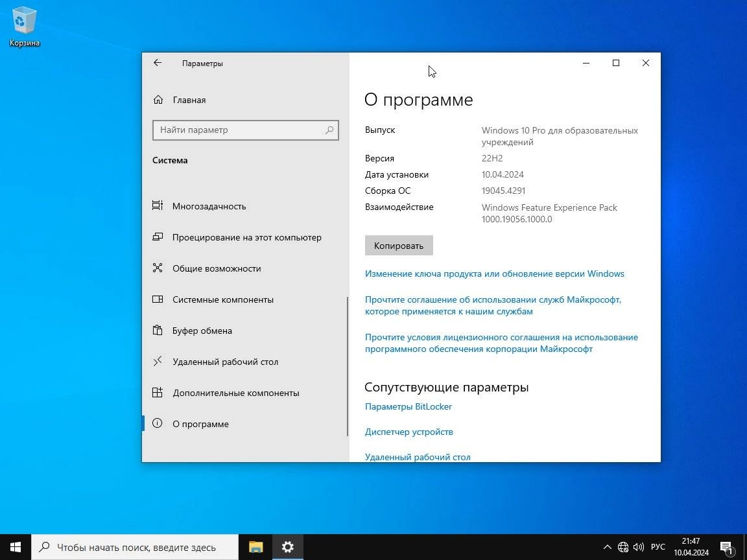This screenshot has height=560, width=747.
Task: Click the О программе page heading
Action: (419, 100)
